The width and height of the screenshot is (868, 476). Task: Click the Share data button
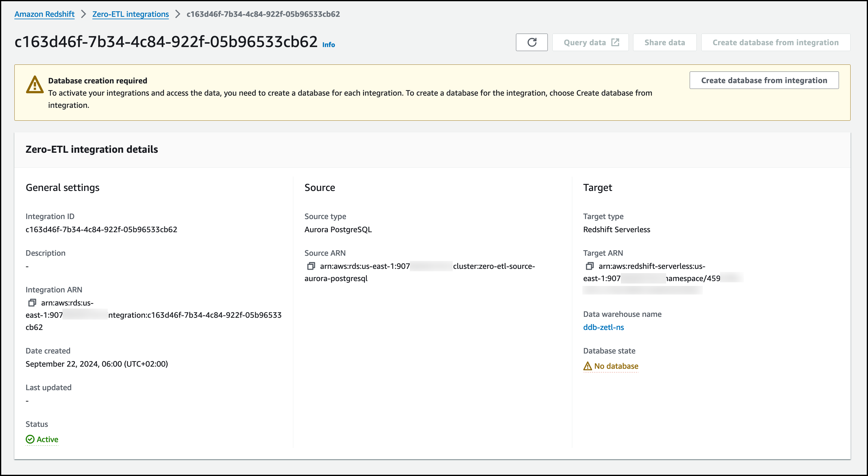click(665, 42)
